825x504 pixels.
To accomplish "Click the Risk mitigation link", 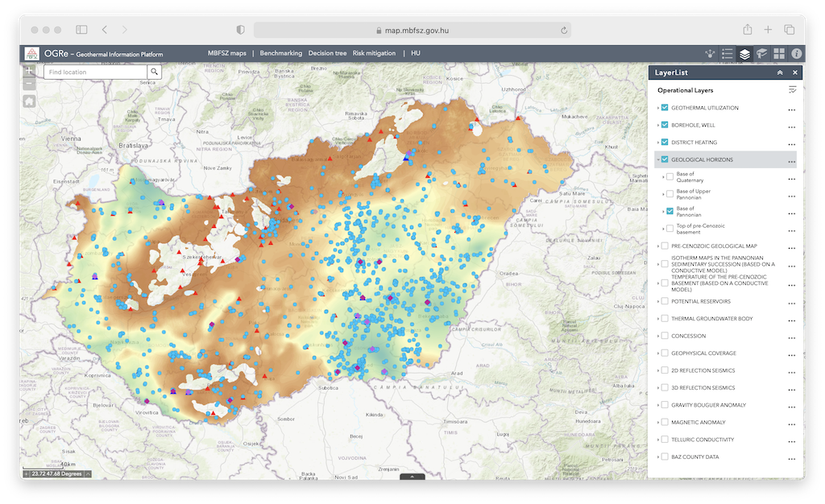I will [374, 53].
